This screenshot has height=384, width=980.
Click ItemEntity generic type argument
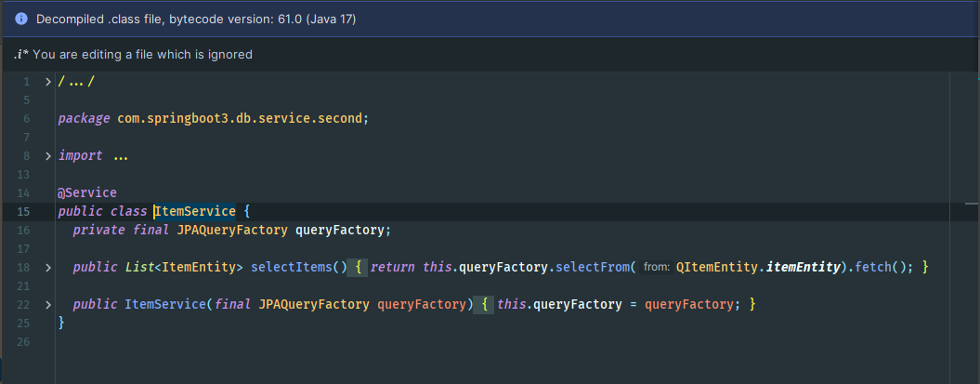(x=199, y=267)
